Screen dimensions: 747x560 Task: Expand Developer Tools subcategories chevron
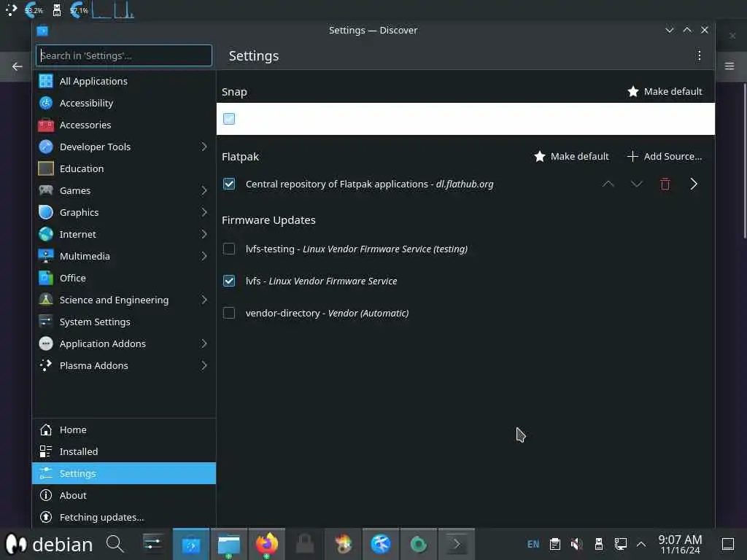[204, 147]
